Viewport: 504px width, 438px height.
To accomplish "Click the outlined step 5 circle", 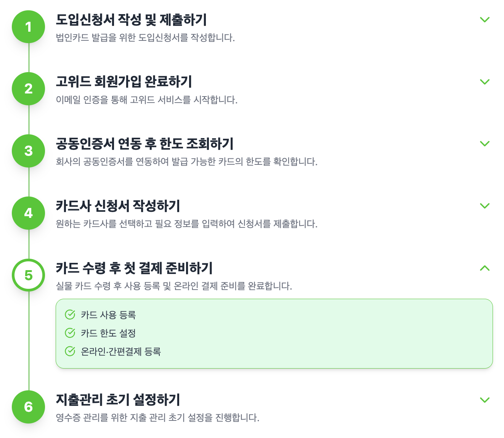I will tap(29, 275).
